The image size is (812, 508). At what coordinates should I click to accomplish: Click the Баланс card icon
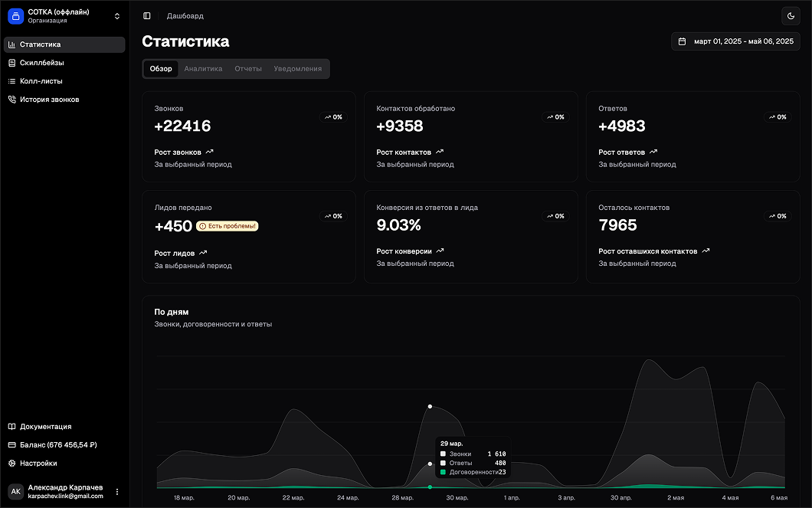pyautogui.click(x=11, y=445)
